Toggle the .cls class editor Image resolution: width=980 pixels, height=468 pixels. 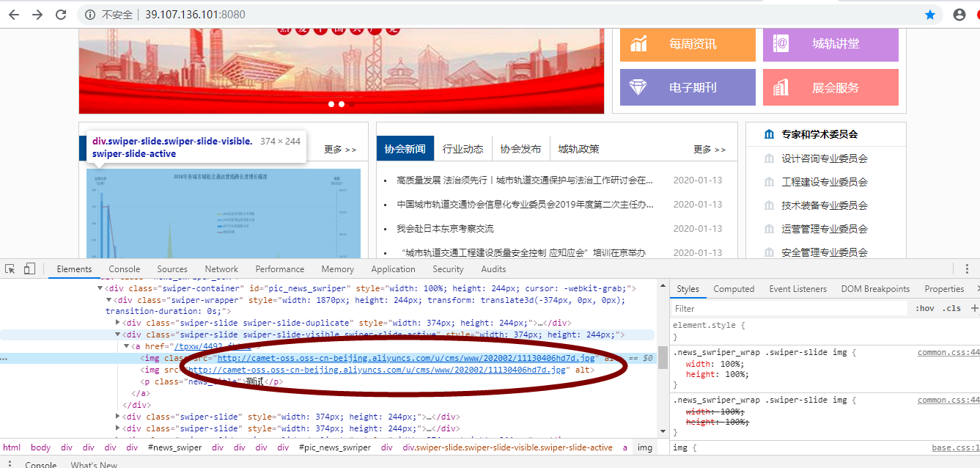(951, 308)
